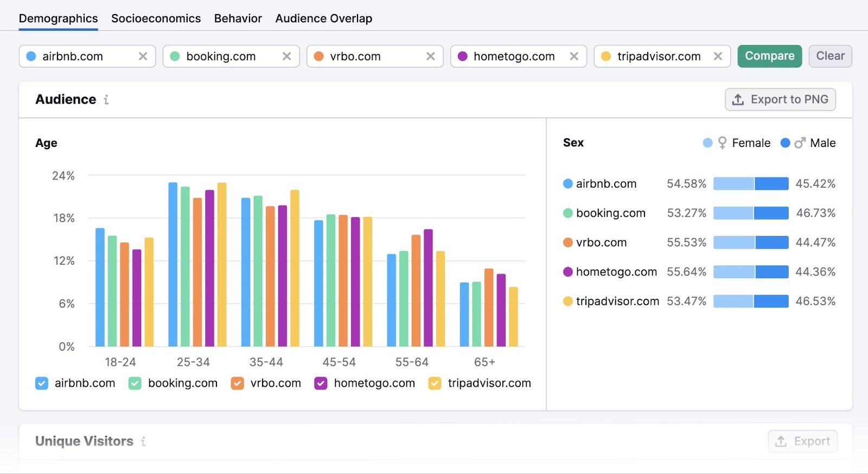Open the Socioeconomics tab
The image size is (868, 474).
[x=156, y=18]
